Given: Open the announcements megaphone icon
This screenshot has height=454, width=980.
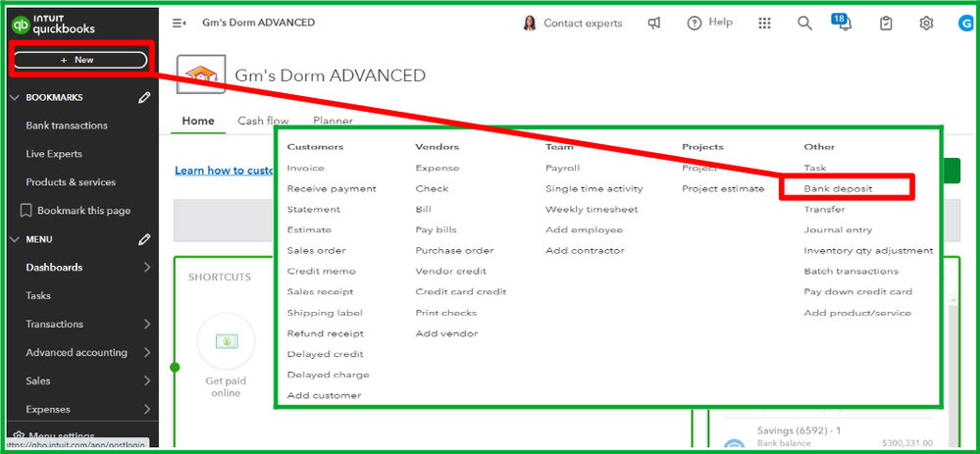Looking at the screenshot, I should coord(653,24).
